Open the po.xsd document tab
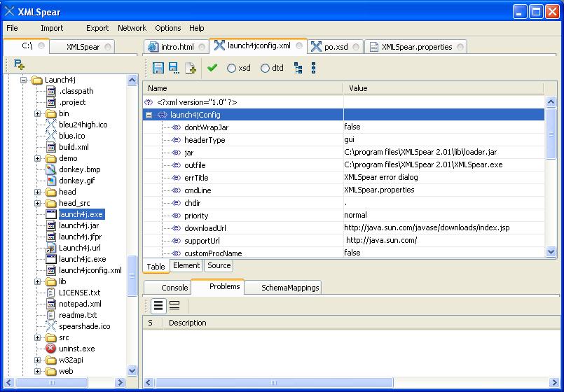 pos(336,47)
